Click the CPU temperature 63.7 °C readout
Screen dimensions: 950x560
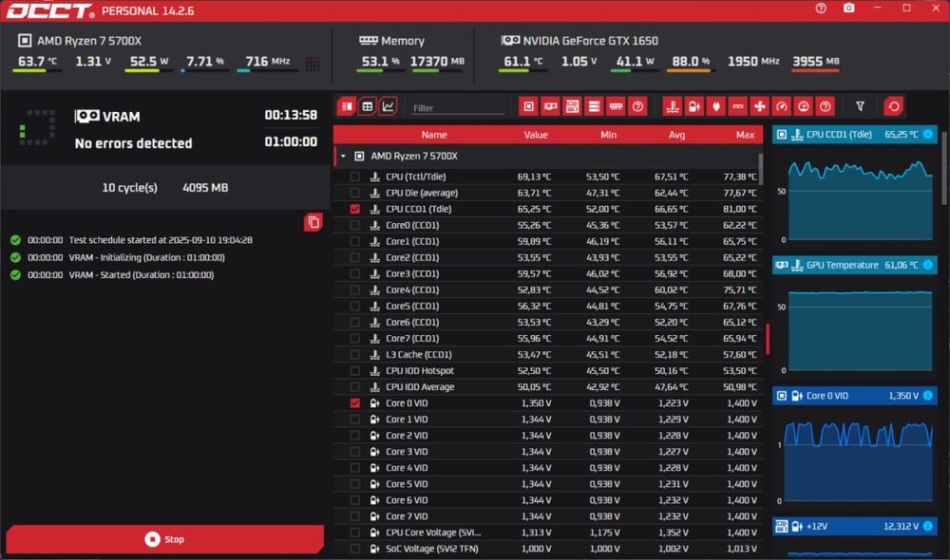[x=37, y=62]
